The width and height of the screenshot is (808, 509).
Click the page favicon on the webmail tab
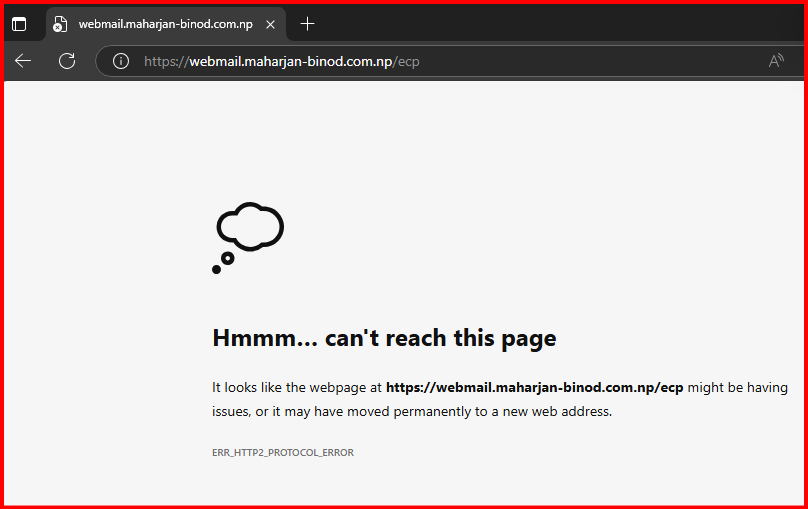click(x=61, y=24)
